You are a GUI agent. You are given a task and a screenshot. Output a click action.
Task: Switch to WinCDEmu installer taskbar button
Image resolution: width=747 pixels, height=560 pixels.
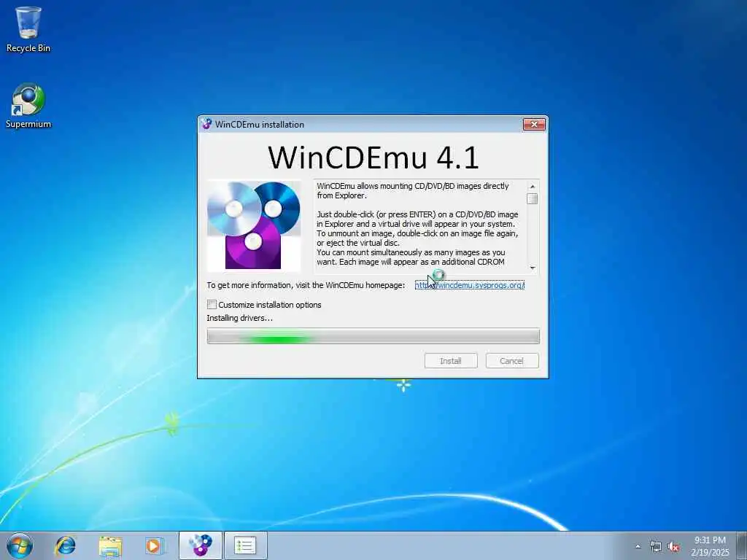(x=201, y=545)
